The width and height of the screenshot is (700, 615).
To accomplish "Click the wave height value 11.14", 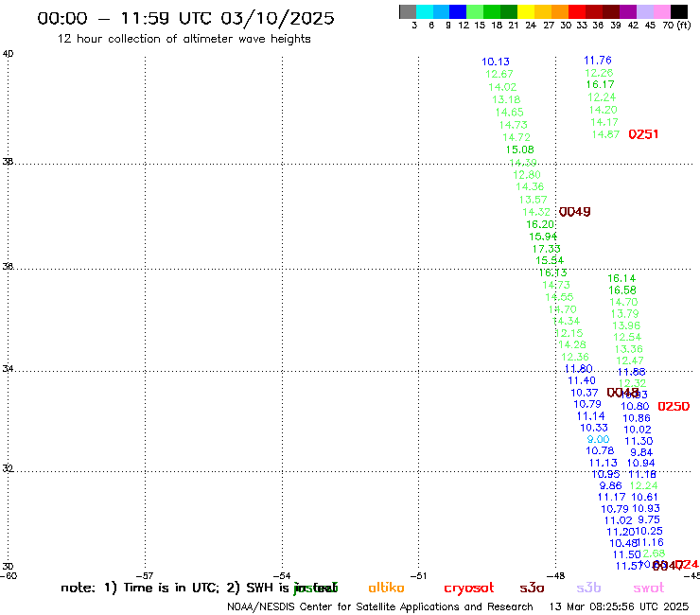I will (590, 416).
